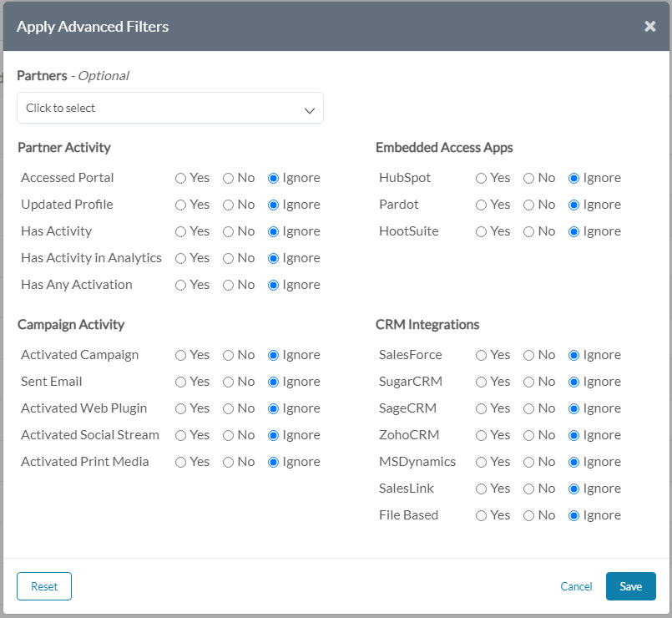
Task: Choose Yes for HubSpot embedded access
Action: (x=481, y=178)
